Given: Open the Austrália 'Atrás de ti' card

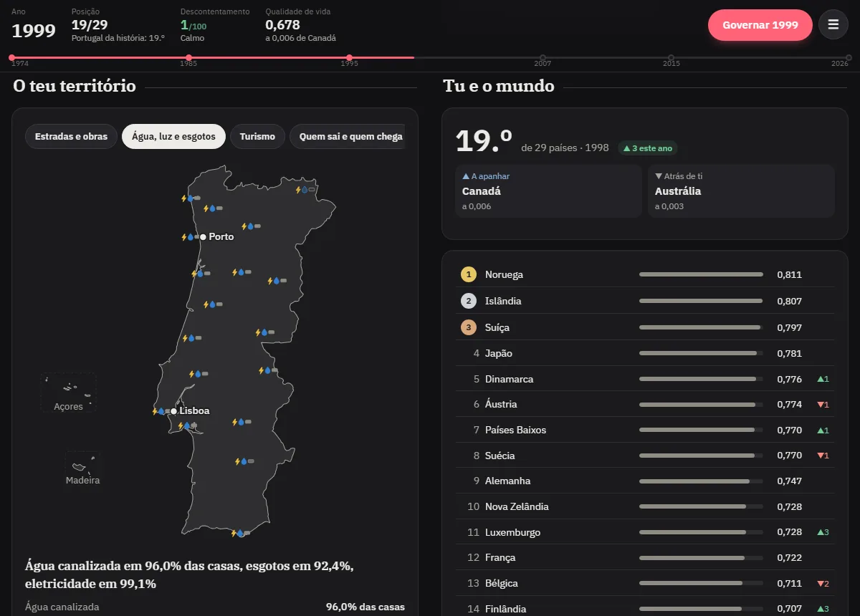Looking at the screenshot, I should click(741, 191).
